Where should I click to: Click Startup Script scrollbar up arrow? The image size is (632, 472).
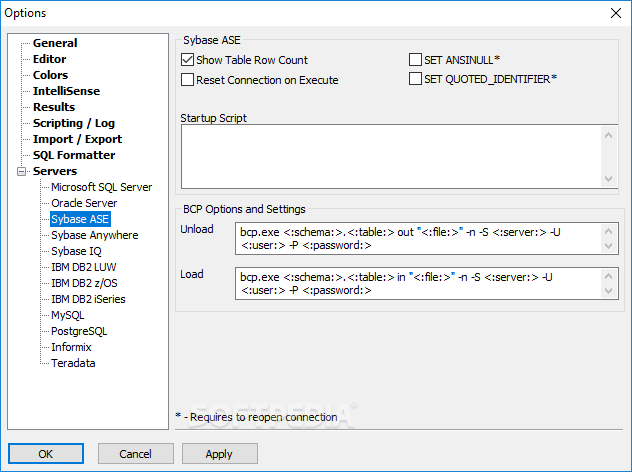[609, 135]
